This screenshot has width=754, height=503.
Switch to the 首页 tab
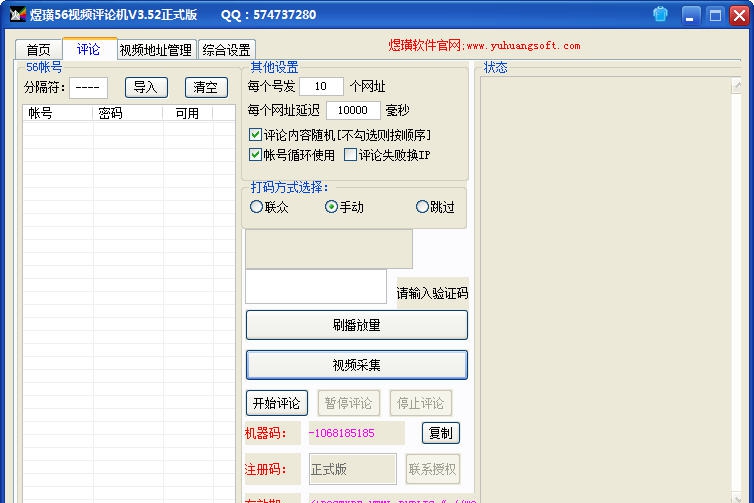[38, 50]
